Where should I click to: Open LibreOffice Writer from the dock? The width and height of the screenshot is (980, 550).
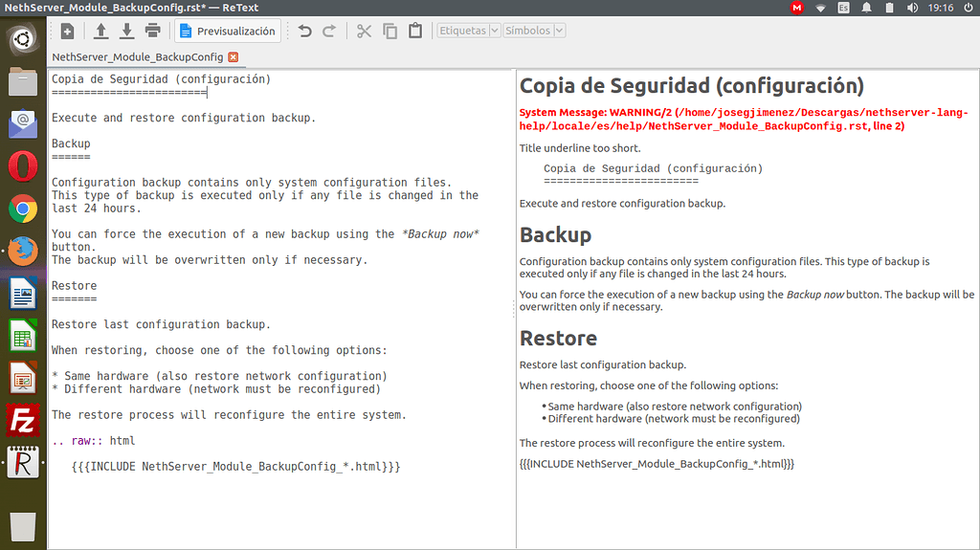(23, 294)
